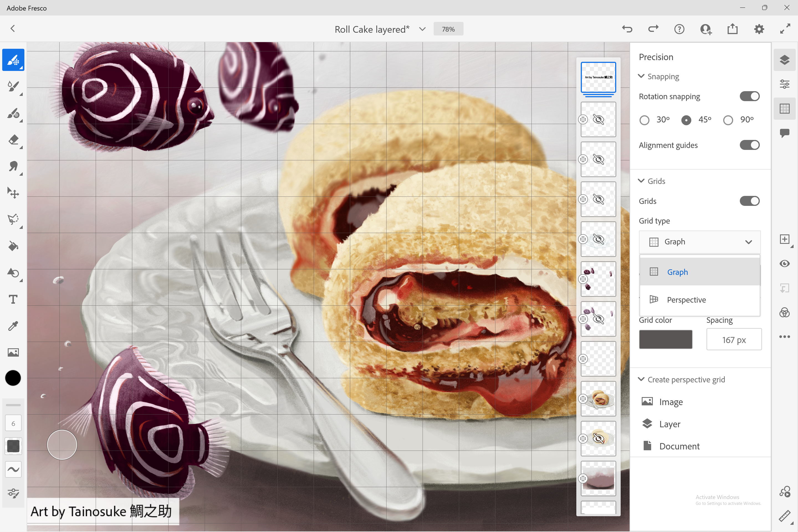The height and width of the screenshot is (532, 798).
Task: Select the Text tool
Action: coord(13,299)
